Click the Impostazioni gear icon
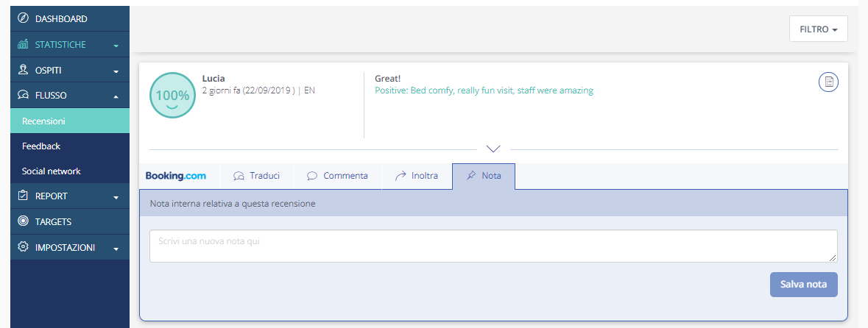Screen dimensions: 868x328 pos(23,246)
